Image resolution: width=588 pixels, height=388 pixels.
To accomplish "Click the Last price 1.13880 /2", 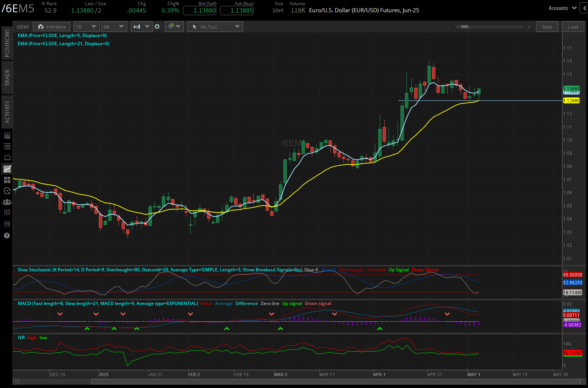I will [x=86, y=10].
